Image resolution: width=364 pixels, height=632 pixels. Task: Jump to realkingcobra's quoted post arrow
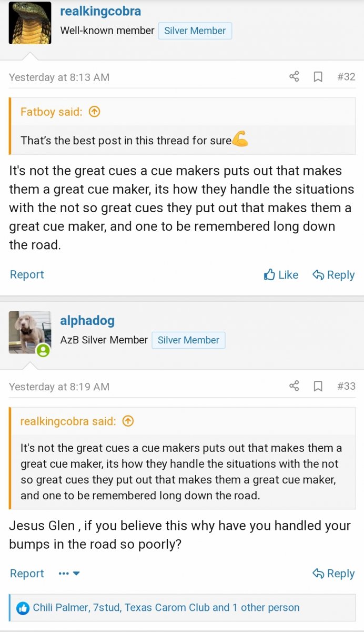[128, 421]
